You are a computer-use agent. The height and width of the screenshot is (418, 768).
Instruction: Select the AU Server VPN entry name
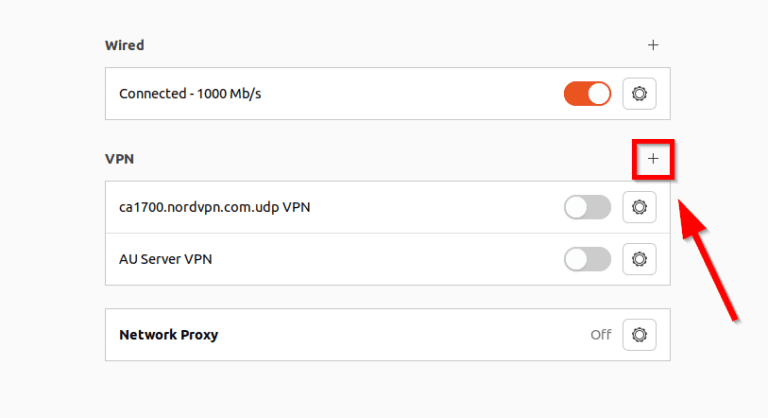tap(165, 259)
